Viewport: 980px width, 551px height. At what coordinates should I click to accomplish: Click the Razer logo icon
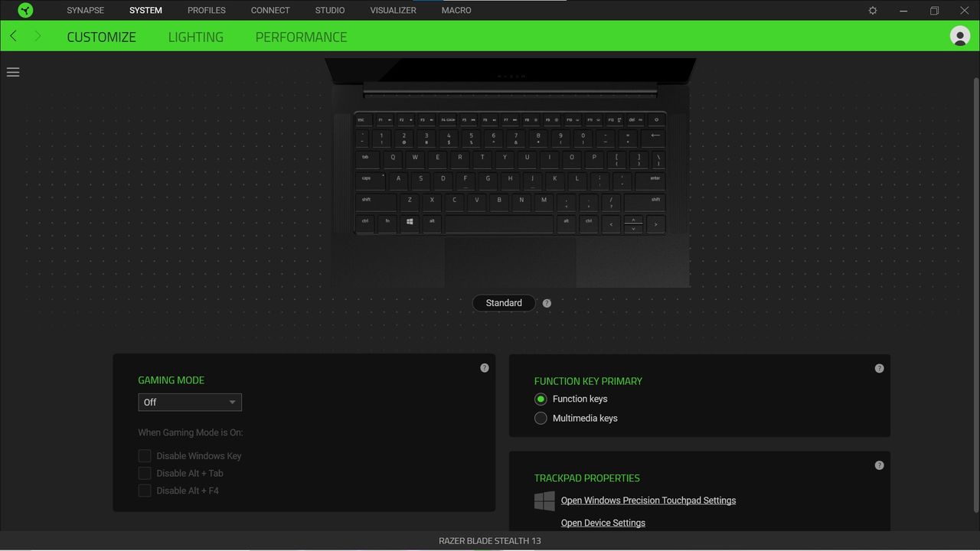25,10
